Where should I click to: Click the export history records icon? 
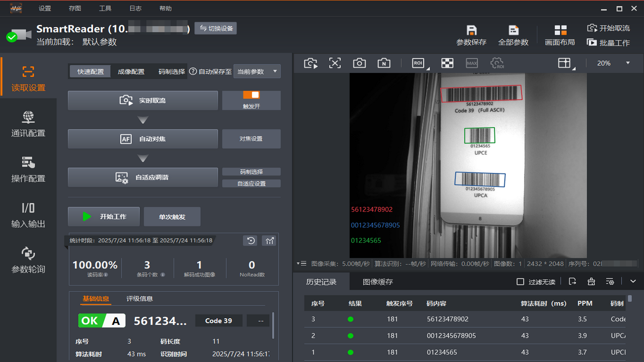click(573, 282)
